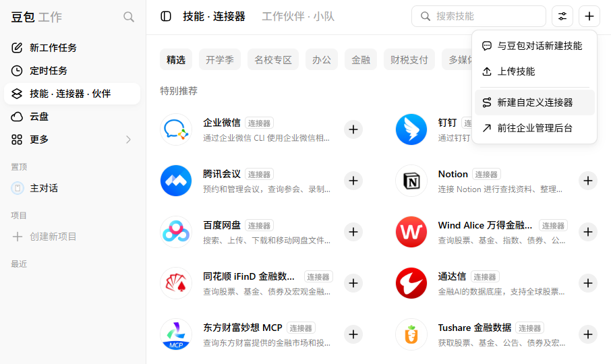Choose 上传技能 from dropdown menu

tap(534, 71)
